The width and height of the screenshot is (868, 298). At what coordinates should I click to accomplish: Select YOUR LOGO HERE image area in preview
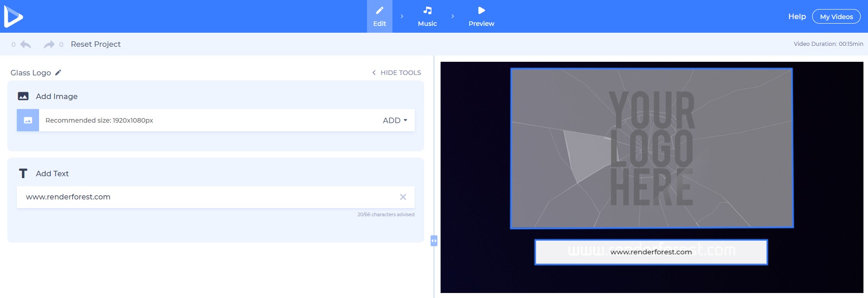click(x=652, y=148)
